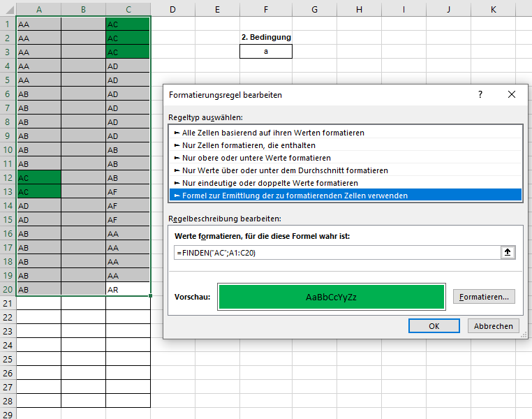Viewport: 532px width, 419px height.
Task: Click green cell C3 with AC
Action: point(128,52)
